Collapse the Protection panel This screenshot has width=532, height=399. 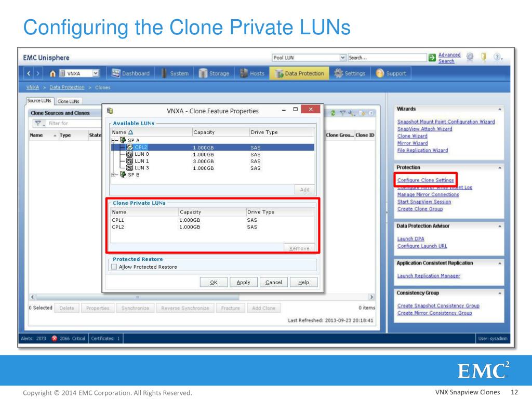(500, 168)
